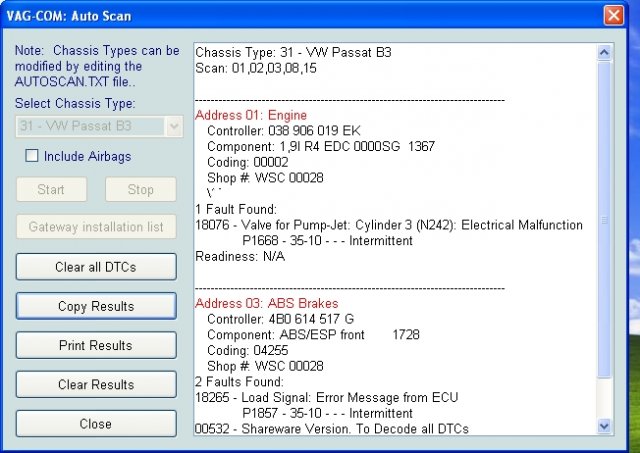Click the scroll up arrow in results pane
Screen dimensions: 640x453
[x=604, y=52]
